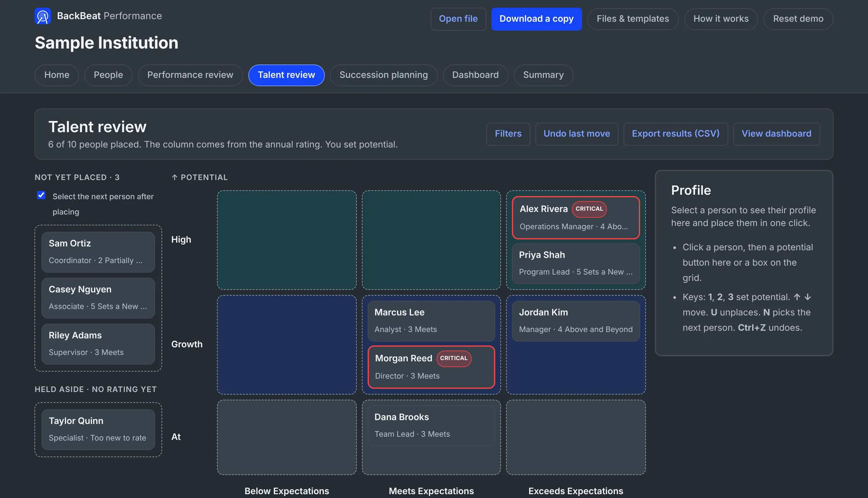Click View dashboard link
868x498 pixels.
(x=776, y=134)
